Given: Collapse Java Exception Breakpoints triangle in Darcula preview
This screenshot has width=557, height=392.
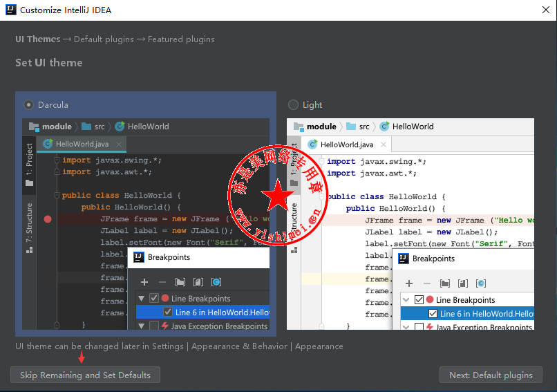Looking at the screenshot, I should click(142, 326).
